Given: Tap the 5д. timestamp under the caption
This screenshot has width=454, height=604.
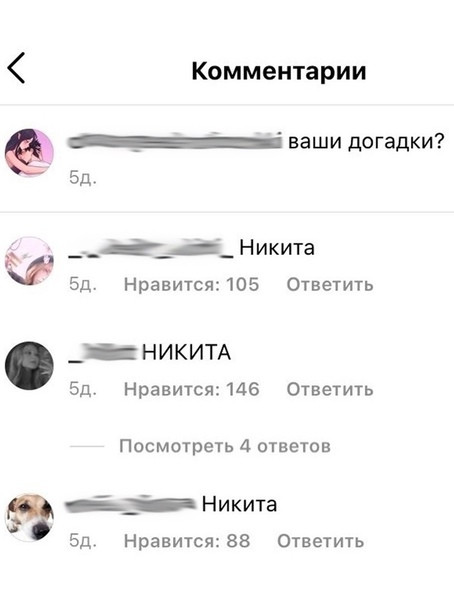Looking at the screenshot, I should (83, 178).
